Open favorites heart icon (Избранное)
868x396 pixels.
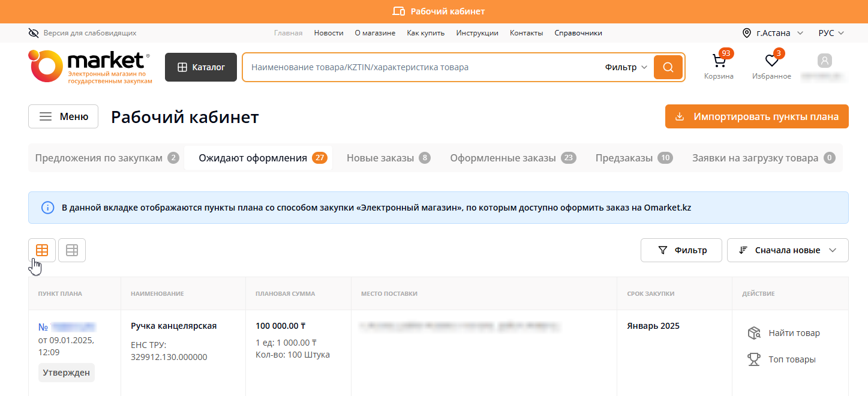[x=771, y=62]
